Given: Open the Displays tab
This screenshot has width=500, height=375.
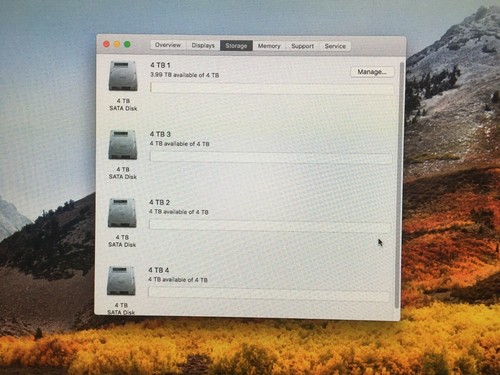Looking at the screenshot, I should click(203, 45).
